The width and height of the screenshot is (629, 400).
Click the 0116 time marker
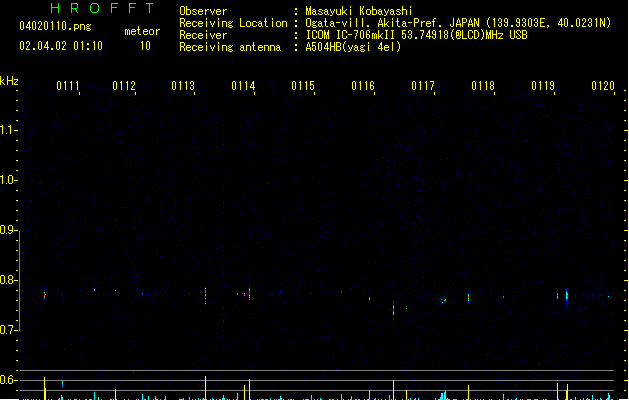coord(363,86)
